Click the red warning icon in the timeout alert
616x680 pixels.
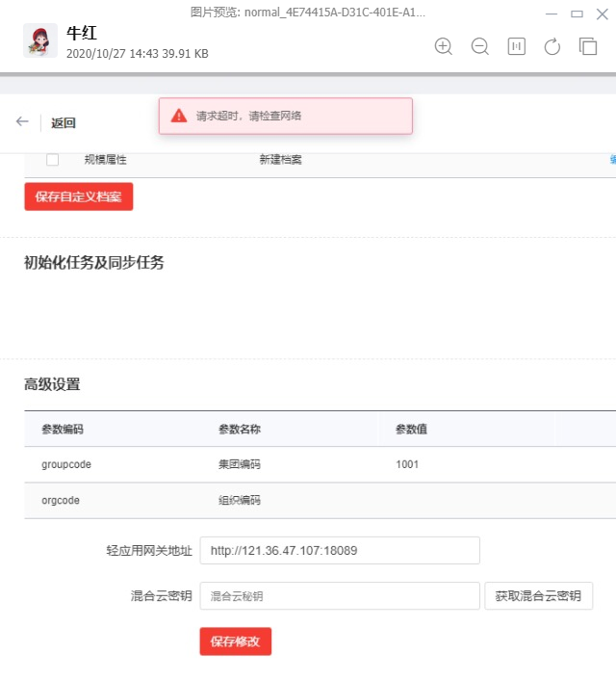(179, 116)
